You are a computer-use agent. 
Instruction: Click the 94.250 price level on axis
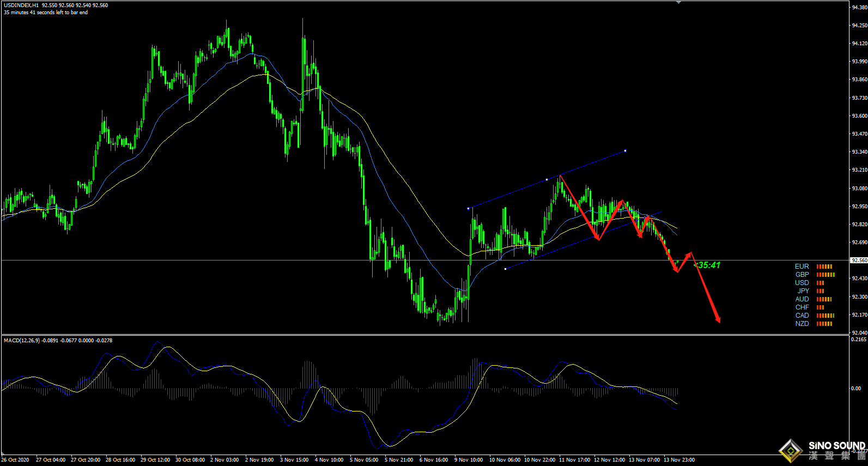pos(859,26)
